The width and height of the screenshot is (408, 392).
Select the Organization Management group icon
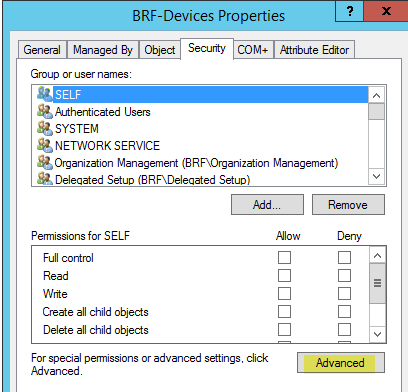(45, 162)
